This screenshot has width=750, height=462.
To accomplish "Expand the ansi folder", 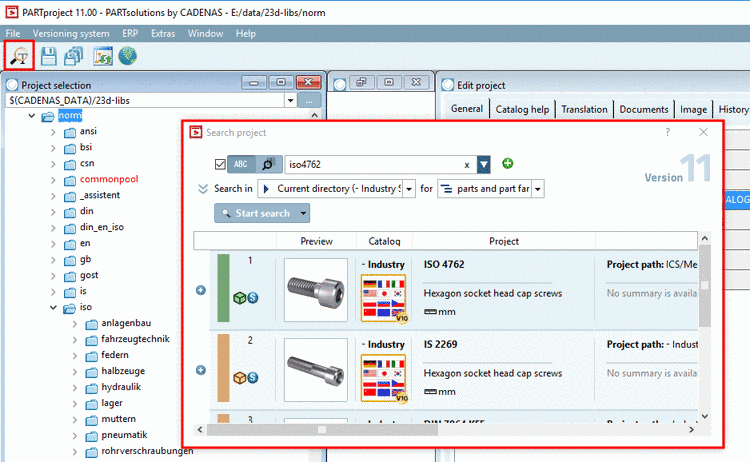I will (53, 132).
